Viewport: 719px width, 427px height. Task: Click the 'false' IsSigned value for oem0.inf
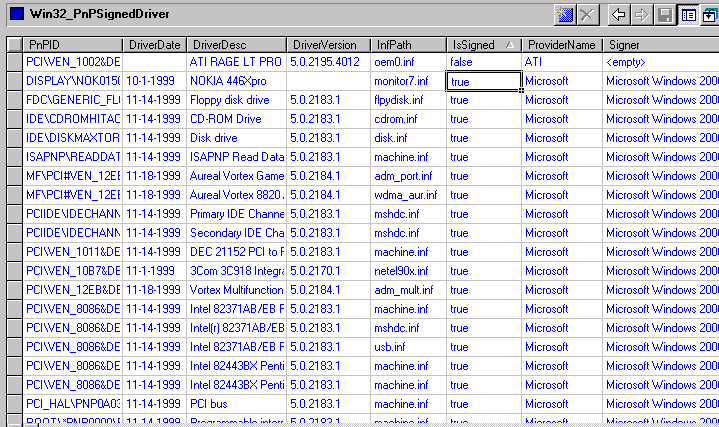click(484, 62)
